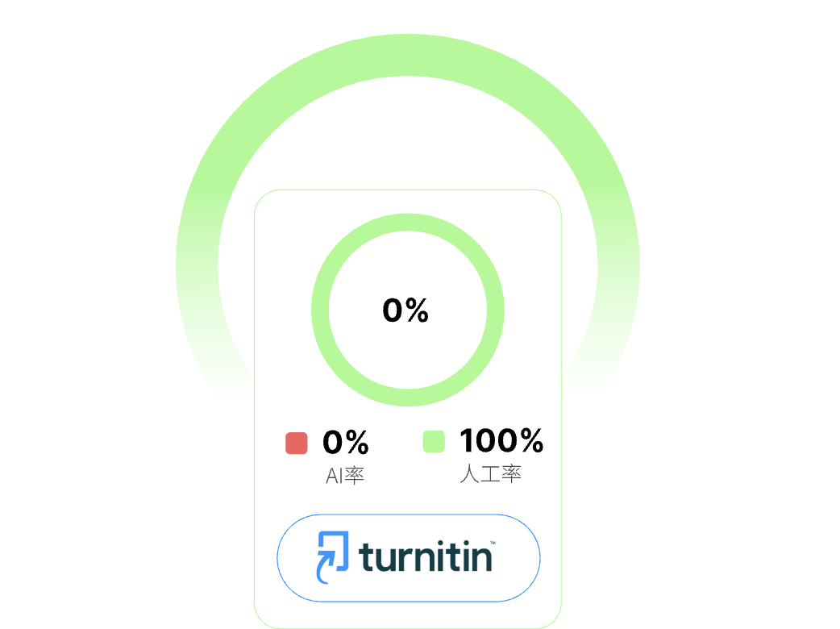Click the top of the outer green arc
Image resolution: width=840 pixels, height=629 pixels.
point(408,55)
